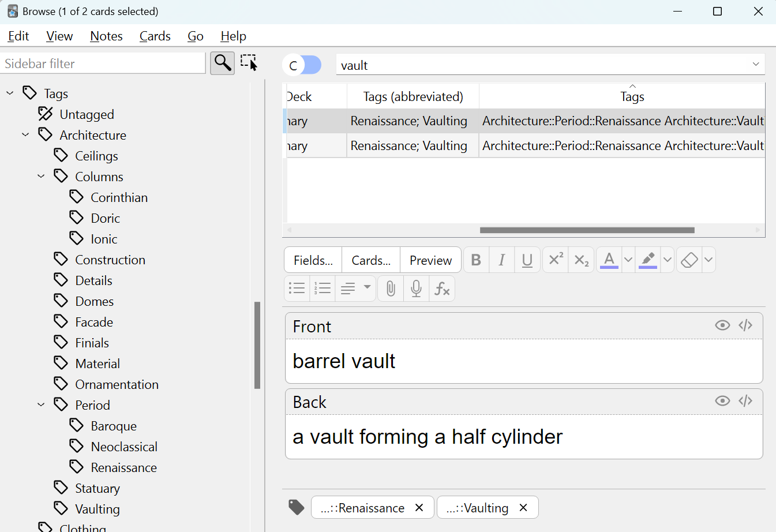Screen dimensions: 776x532
Task: Click the text color swatch button
Action: point(609,260)
